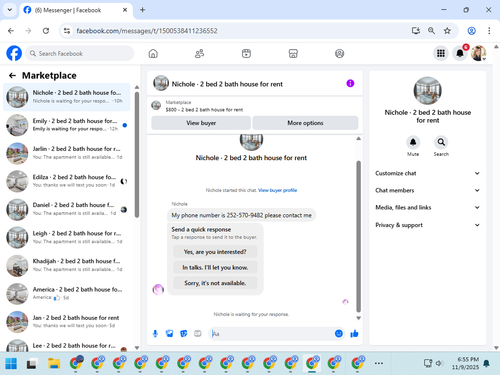This screenshot has height=375, width=500.
Task: Send a thumbs-up like
Action: pyautogui.click(x=354, y=333)
